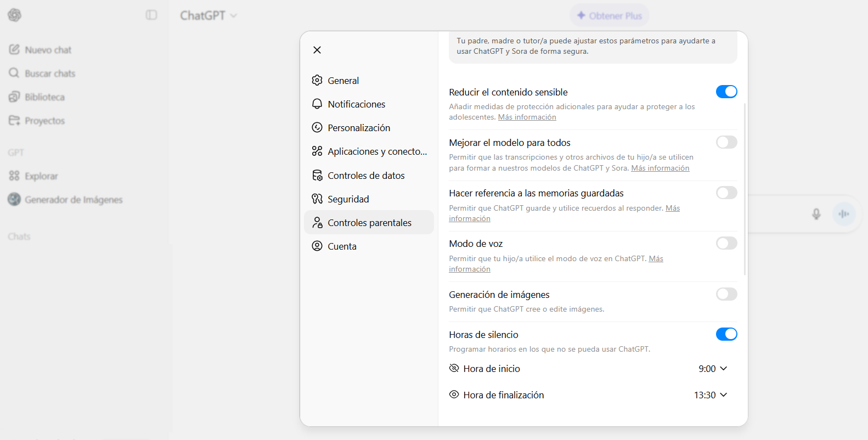The width and height of the screenshot is (868, 440).
Task: Open the Personalización icon
Action: coord(317,128)
